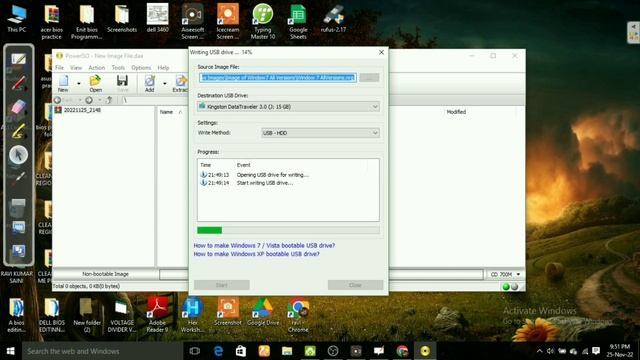Open Google Sheets desktop shortcut
Screen dimensions: 640x360
[298, 22]
